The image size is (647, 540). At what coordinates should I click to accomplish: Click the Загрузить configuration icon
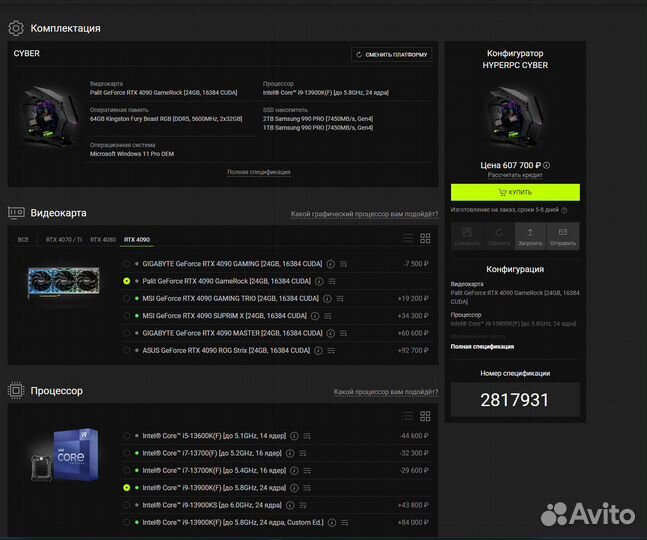pyautogui.click(x=530, y=236)
